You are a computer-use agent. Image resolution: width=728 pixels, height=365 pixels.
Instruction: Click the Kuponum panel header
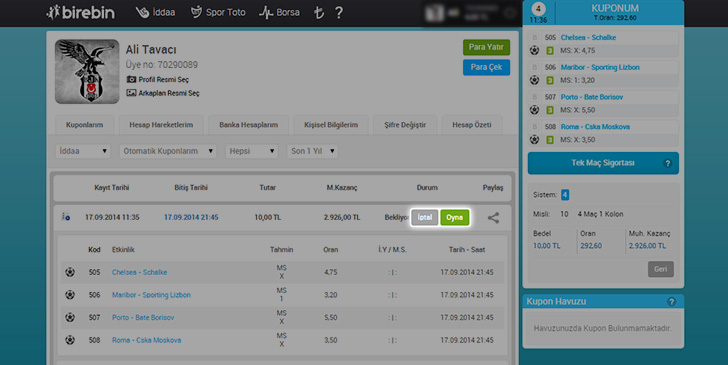tap(603, 12)
